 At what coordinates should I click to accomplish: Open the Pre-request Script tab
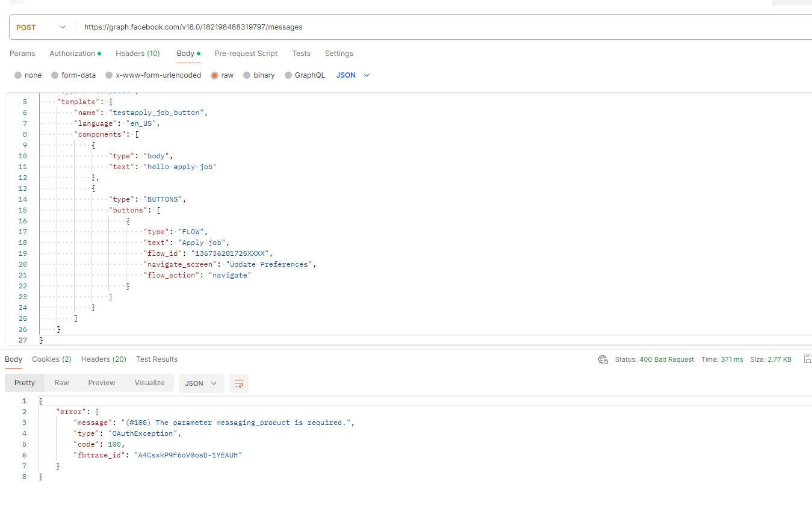click(x=246, y=54)
